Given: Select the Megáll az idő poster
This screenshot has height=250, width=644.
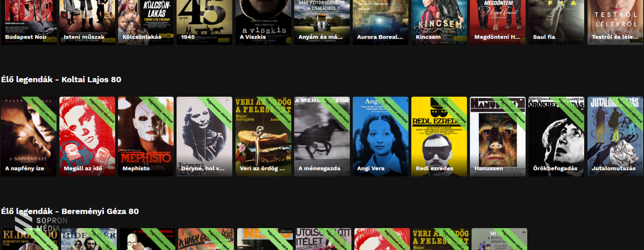Looking at the screenshot, I should point(87,136).
